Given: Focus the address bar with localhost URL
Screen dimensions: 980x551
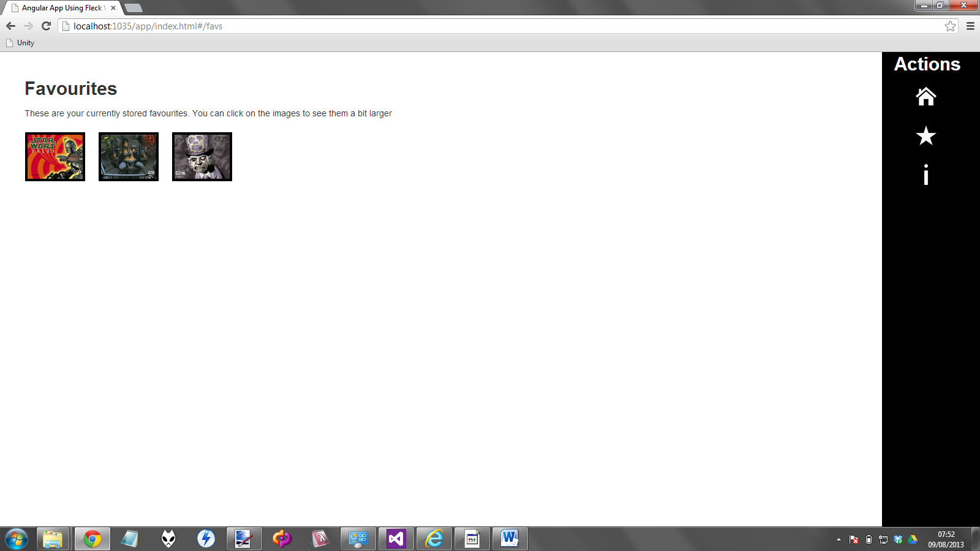Looking at the screenshot, I should 508,26.
